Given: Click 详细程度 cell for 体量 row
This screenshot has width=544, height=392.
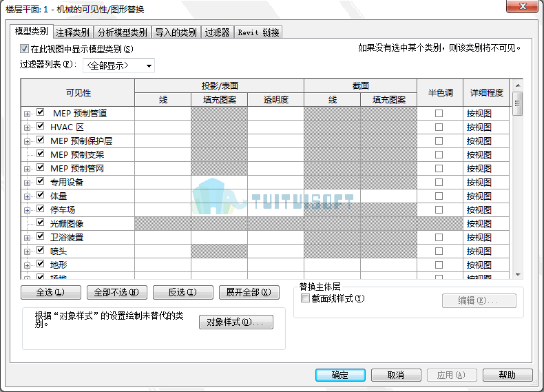Looking at the screenshot, I should [486, 196].
